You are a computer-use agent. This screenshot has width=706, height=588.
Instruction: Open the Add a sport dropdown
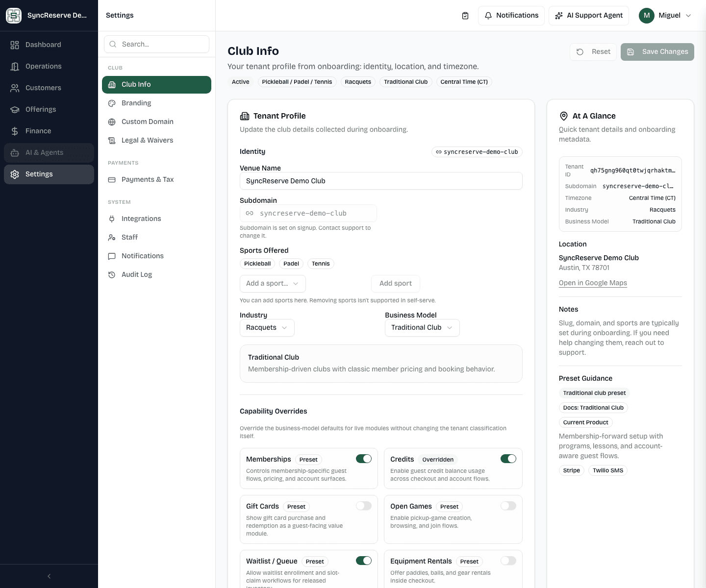tap(273, 283)
